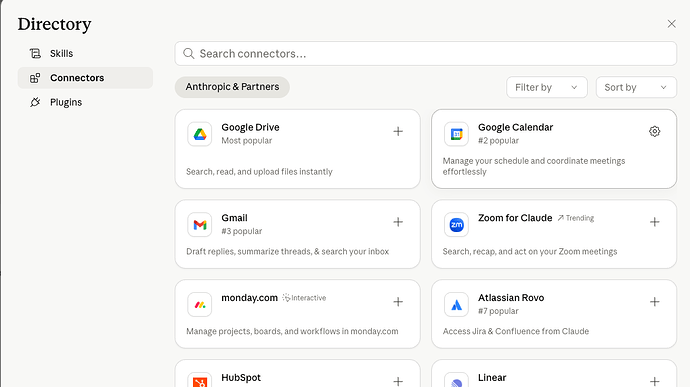Add the monday.com connector

[398, 302]
